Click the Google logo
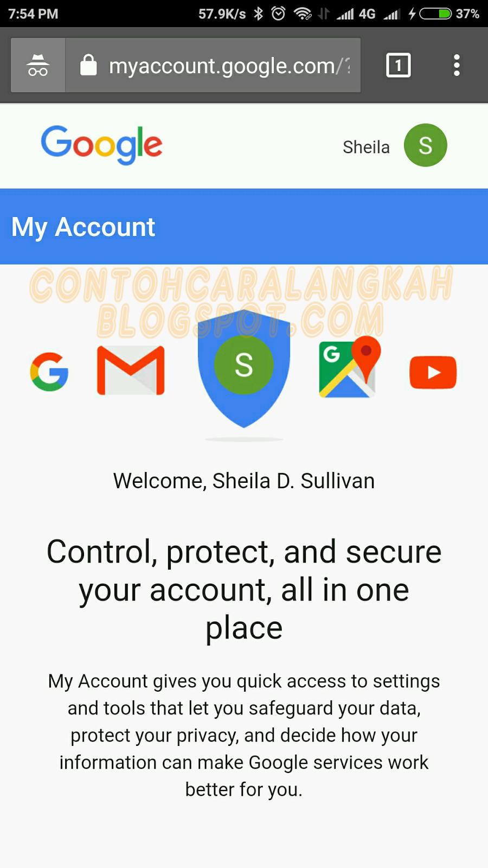Image resolution: width=488 pixels, height=868 pixels. (101, 144)
